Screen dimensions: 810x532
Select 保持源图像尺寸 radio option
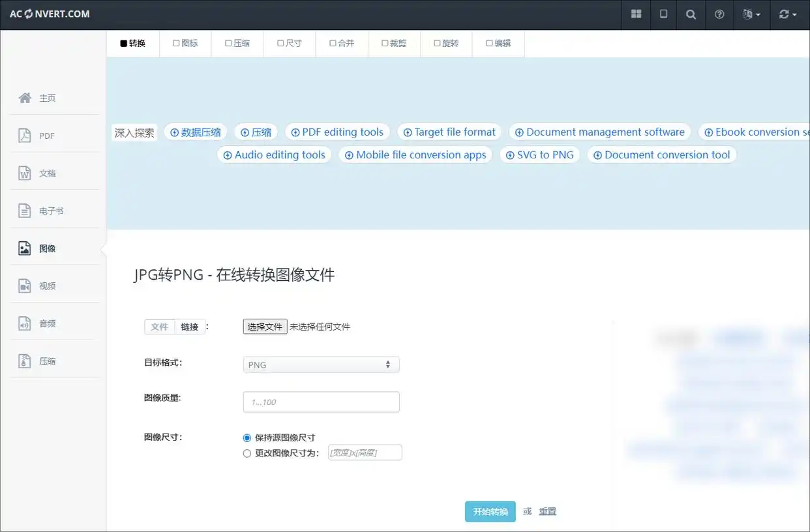click(247, 438)
